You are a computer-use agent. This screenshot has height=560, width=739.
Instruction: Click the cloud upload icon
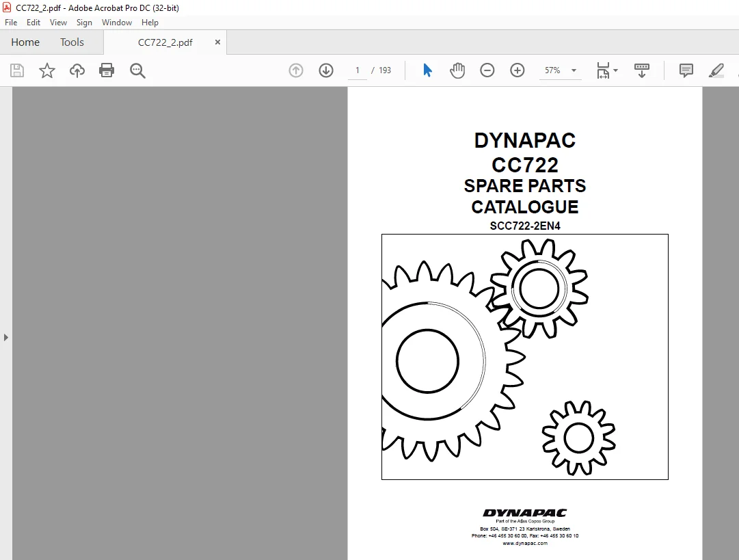[77, 70]
